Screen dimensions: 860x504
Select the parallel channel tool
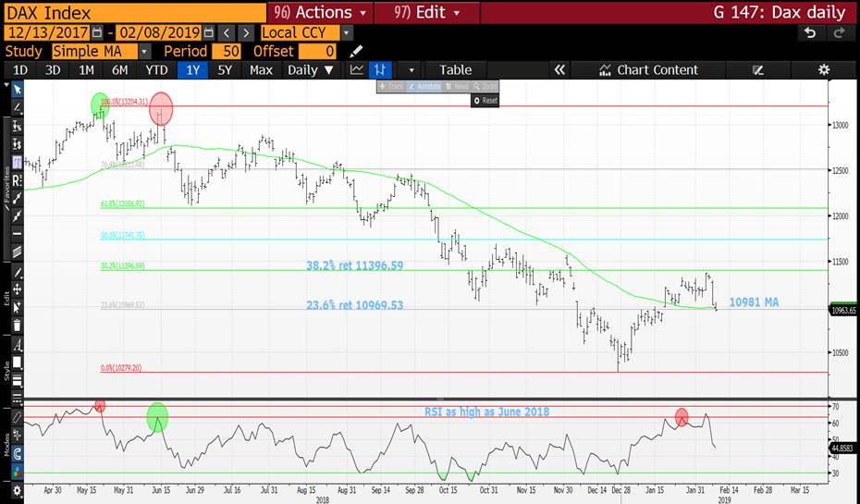click(17, 252)
